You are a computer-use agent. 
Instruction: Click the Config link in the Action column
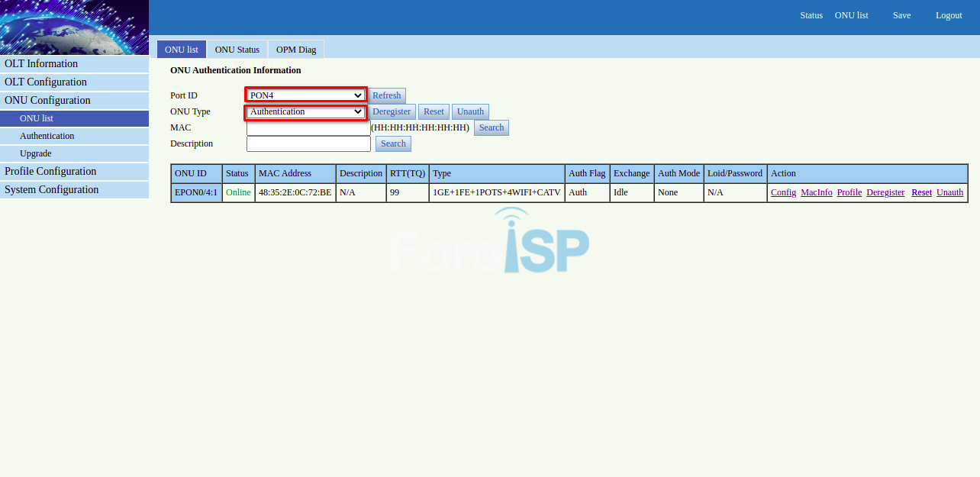783,193
